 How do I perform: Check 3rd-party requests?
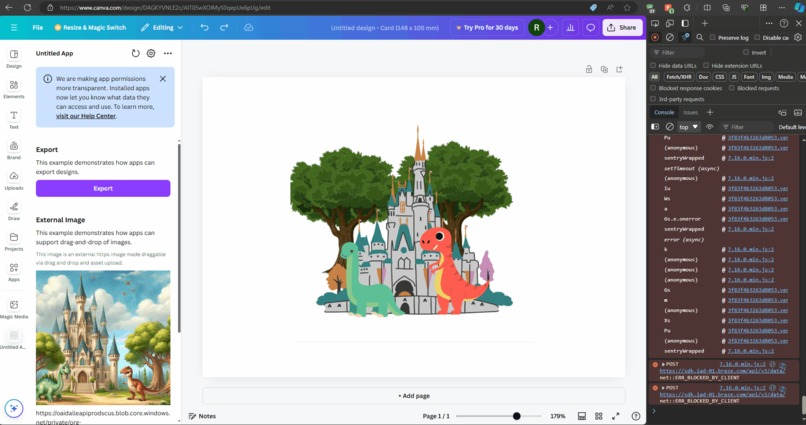tap(653, 99)
